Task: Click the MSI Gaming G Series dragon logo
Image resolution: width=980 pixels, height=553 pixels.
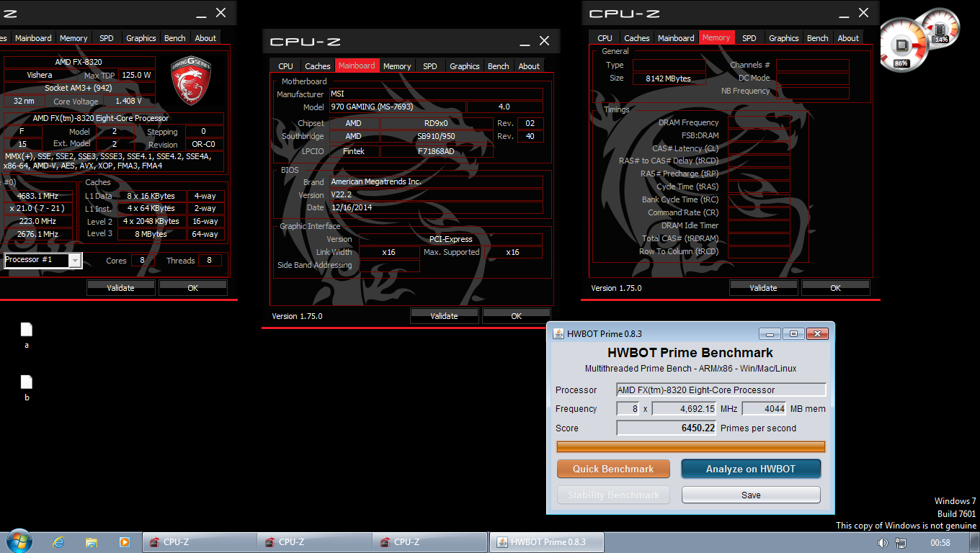Action: [190, 80]
